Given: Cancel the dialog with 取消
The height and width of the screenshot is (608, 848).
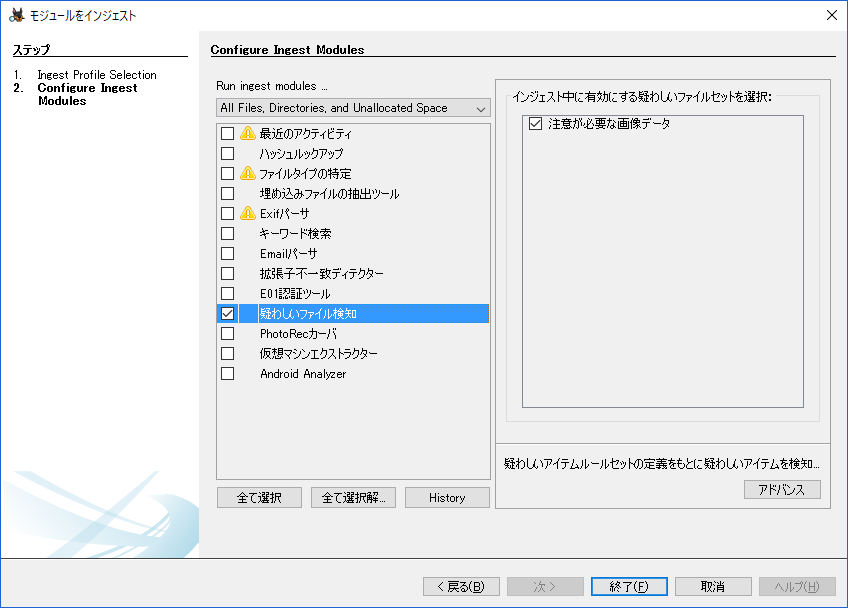Looking at the screenshot, I should pos(713,586).
